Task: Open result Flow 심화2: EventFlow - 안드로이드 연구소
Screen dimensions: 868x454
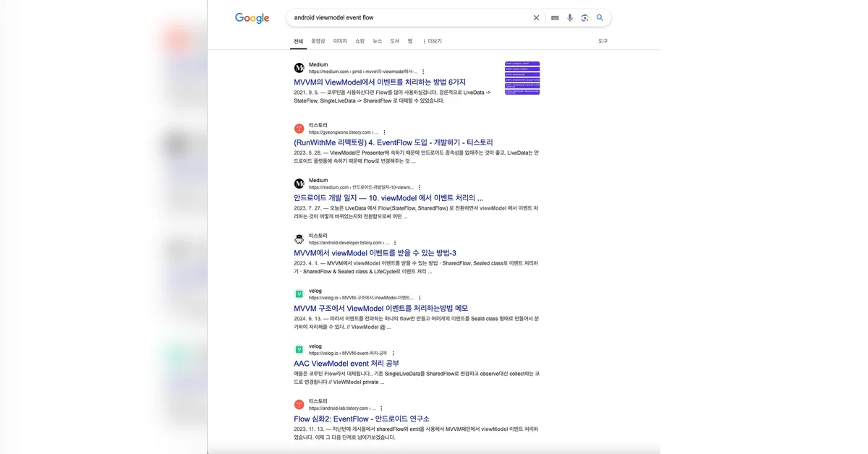Action: pos(362,419)
